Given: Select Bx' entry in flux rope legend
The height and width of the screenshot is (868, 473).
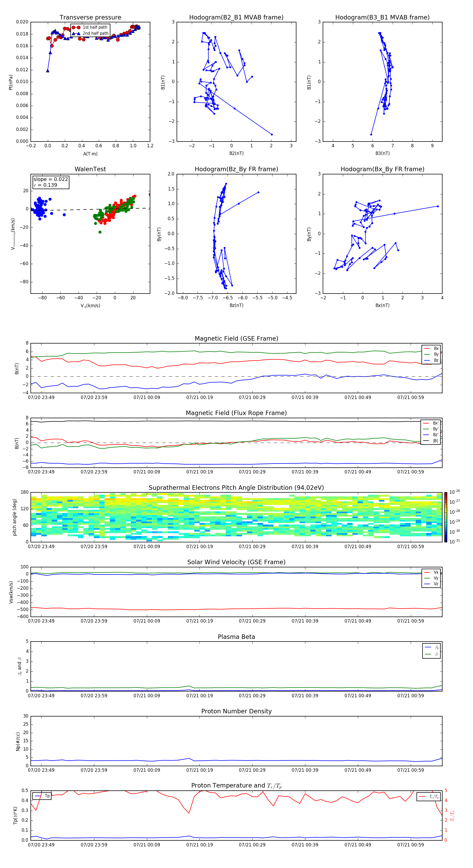Looking at the screenshot, I should [431, 423].
